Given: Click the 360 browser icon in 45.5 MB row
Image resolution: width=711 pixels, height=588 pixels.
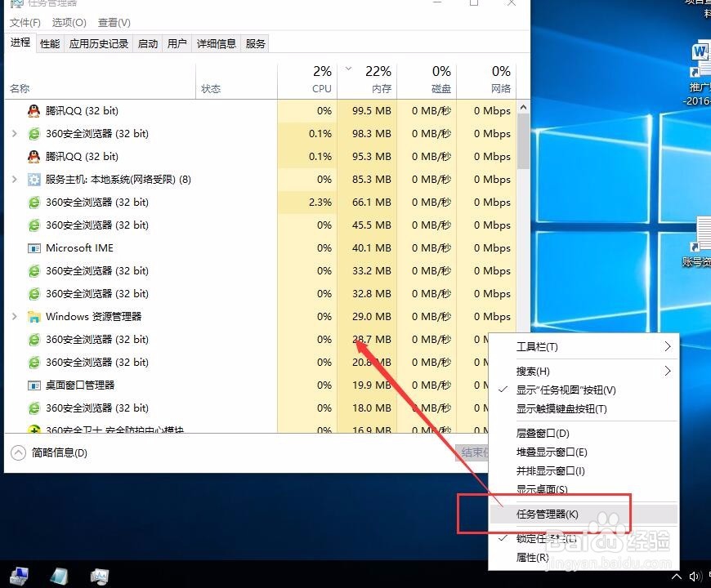Looking at the screenshot, I should 34,225.
